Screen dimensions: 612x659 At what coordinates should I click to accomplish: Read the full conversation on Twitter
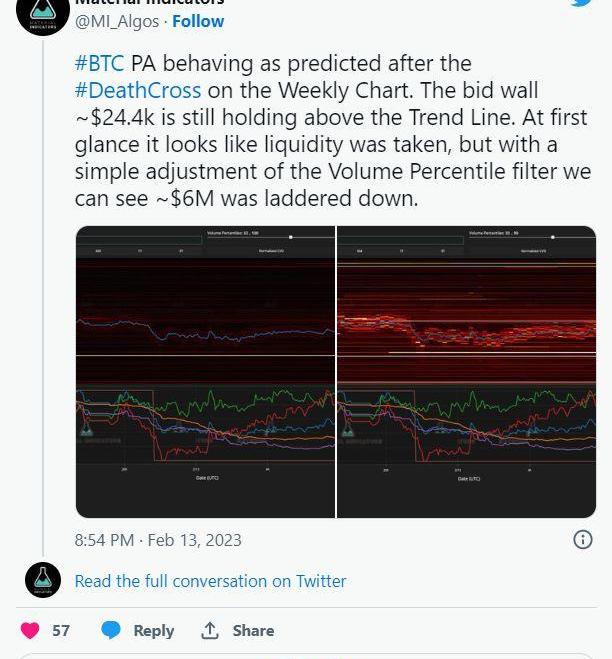[210, 581]
